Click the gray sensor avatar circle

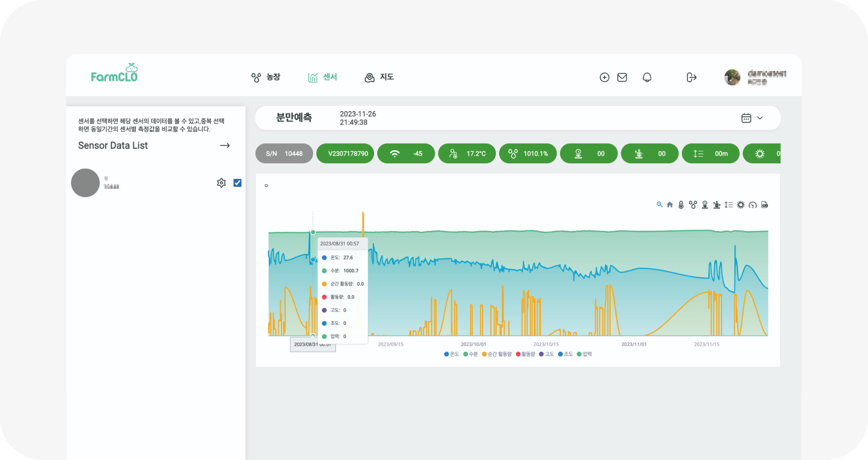click(86, 183)
